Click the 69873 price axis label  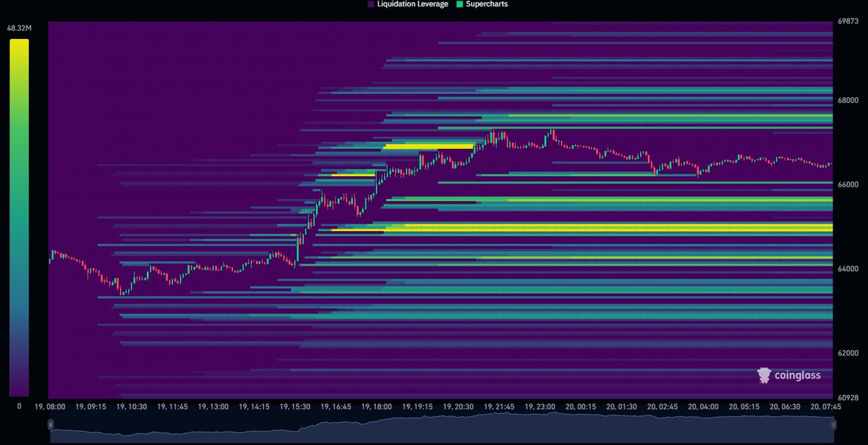[847, 22]
